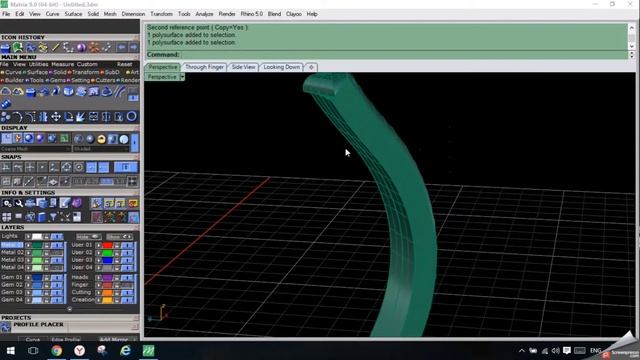Toggle visibility of the Metal 02 layer
Image resolution: width=640 pixels, height=360 pixels.
57,252
